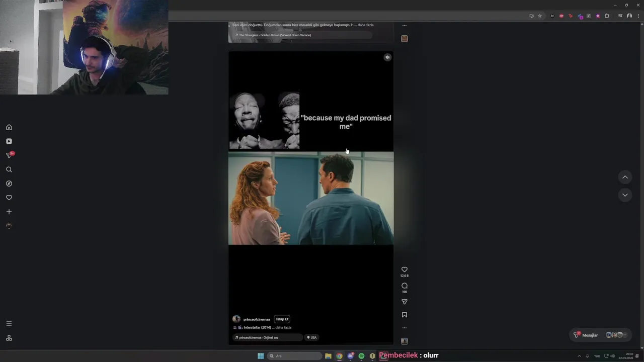
Task: Open Notifications heart icon in sidebar
Action: click(9, 198)
